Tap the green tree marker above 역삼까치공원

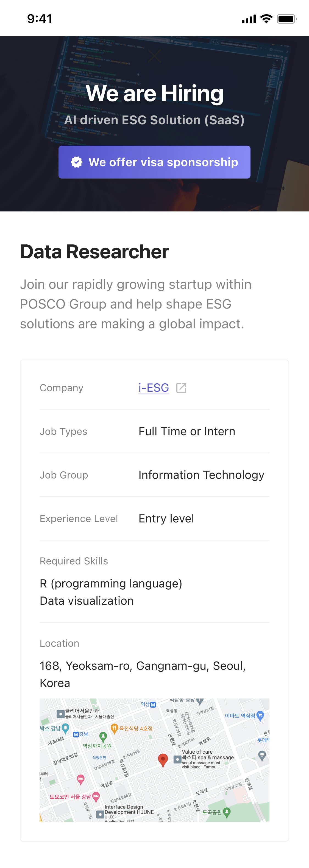pyautogui.click(x=103, y=737)
